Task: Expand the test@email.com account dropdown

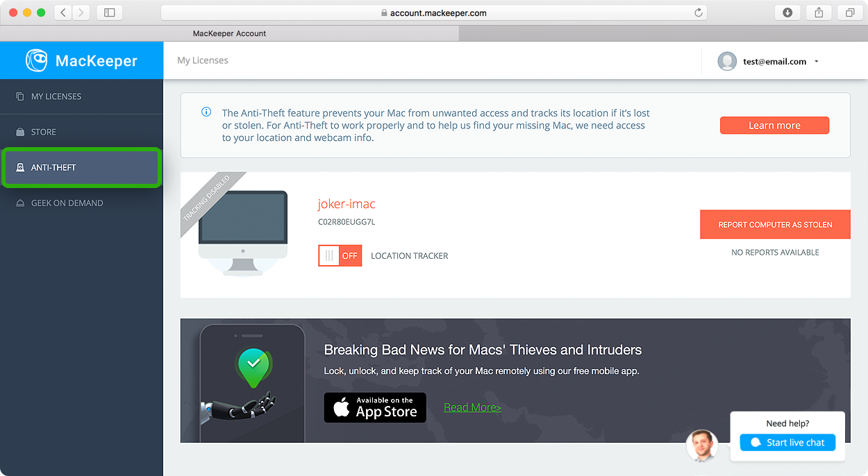Action: click(x=817, y=61)
